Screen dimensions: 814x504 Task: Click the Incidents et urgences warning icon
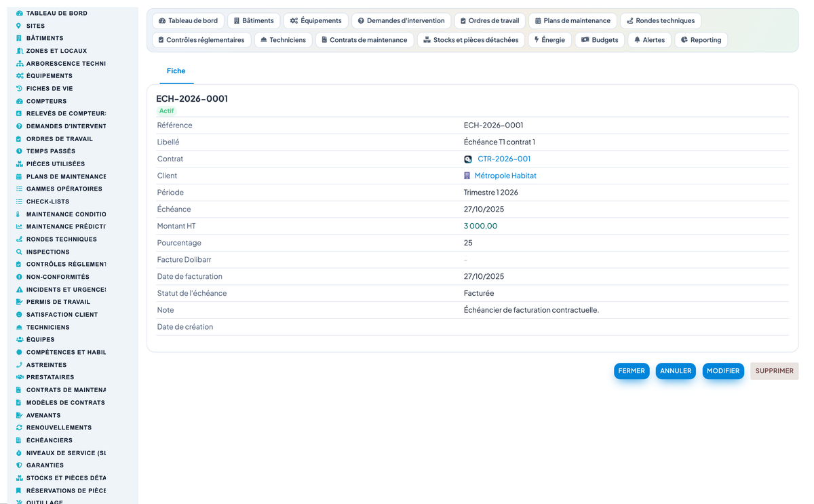pos(19,290)
